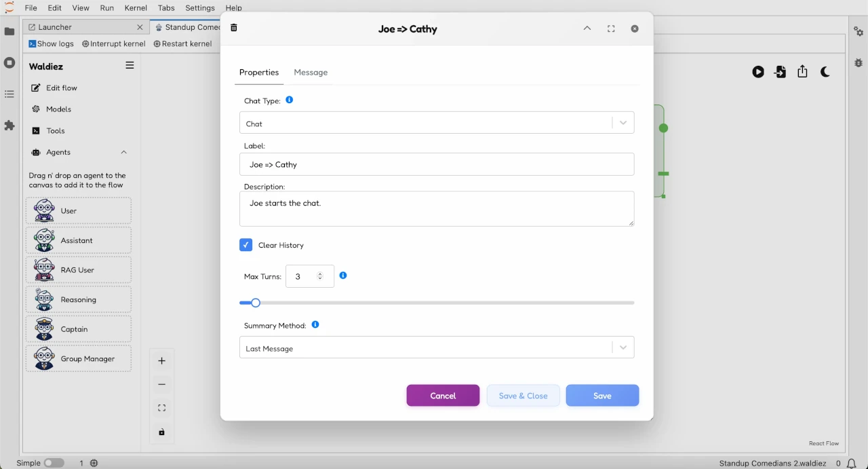Toggle dark mode moon icon
Viewport: 868px width, 469px height.
pyautogui.click(x=825, y=72)
